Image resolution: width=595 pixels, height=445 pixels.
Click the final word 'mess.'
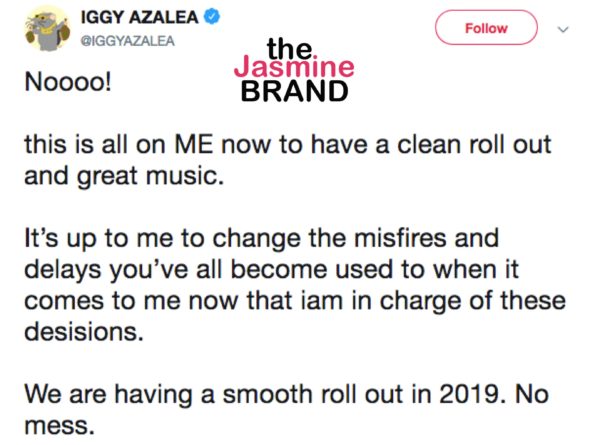click(59, 426)
